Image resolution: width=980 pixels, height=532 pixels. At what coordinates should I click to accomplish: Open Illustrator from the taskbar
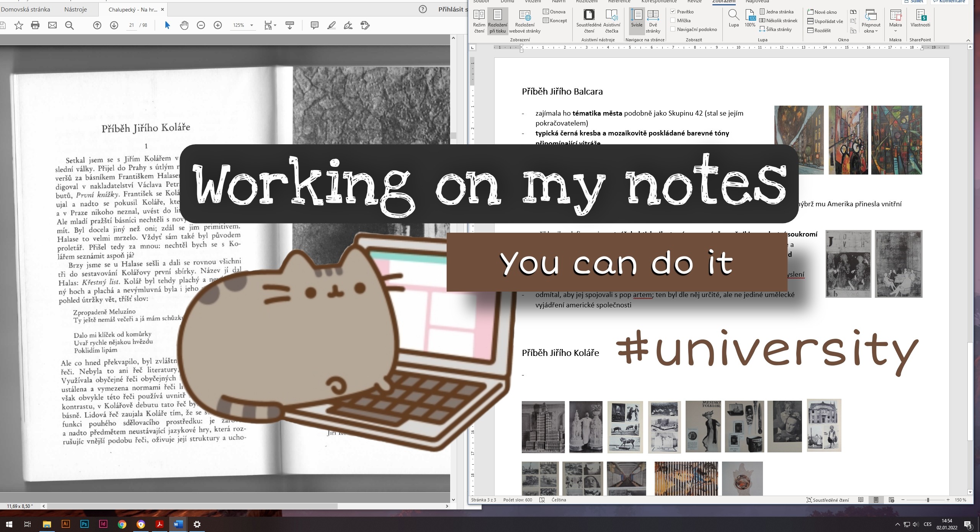tap(66, 524)
